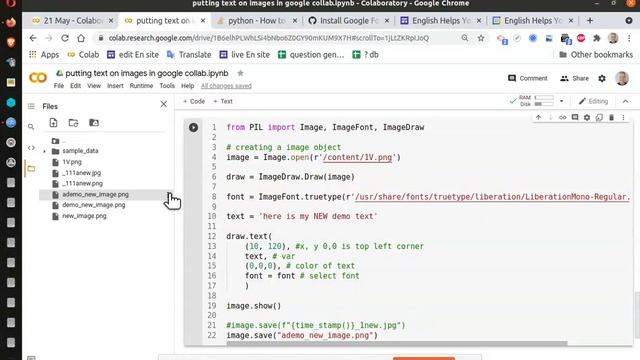Open the user account avatar in Colab
The image size is (640, 360).
pos(622,78)
